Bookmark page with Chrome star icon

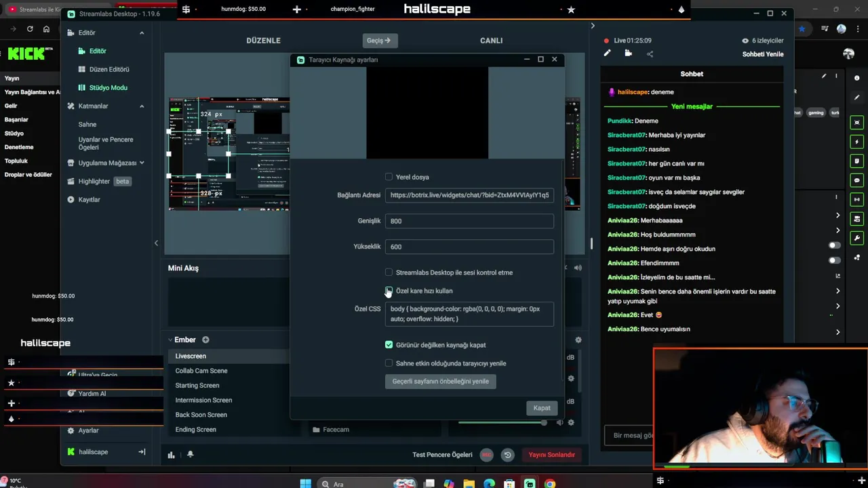pyautogui.click(x=802, y=29)
